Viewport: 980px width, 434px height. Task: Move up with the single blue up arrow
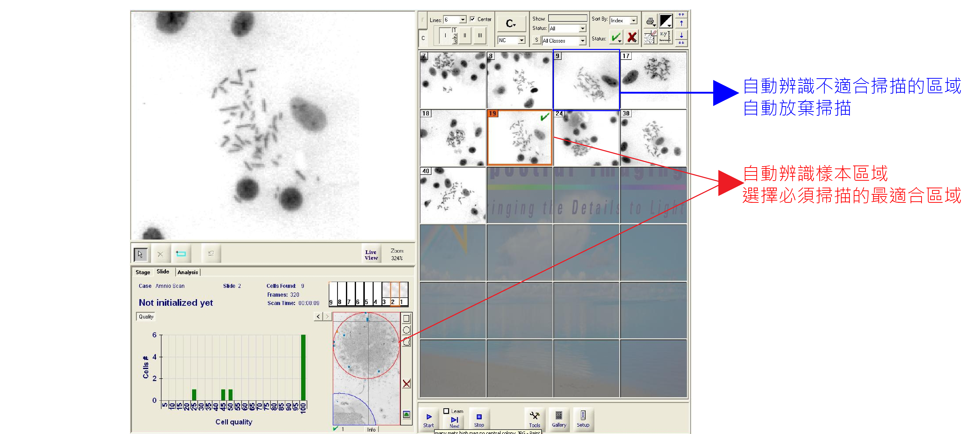click(x=681, y=23)
